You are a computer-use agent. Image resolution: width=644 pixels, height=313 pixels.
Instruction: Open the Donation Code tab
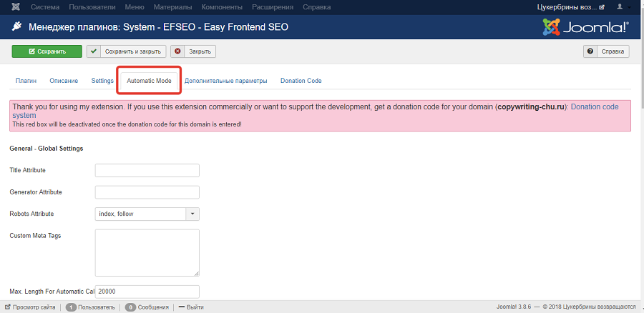[x=301, y=81]
